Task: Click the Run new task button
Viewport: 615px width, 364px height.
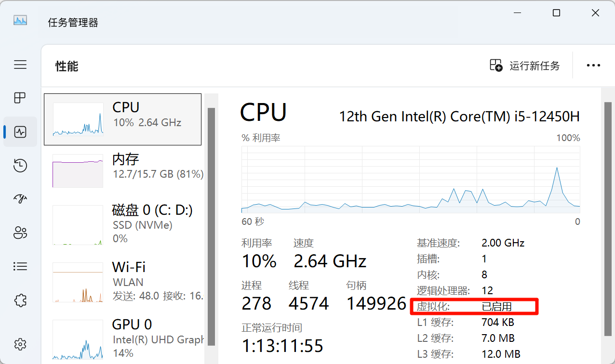Action: point(525,65)
